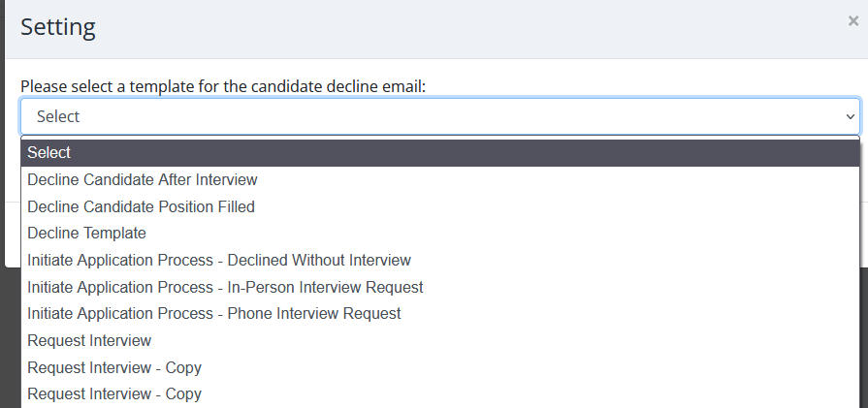Screen dimensions: 868x408
Task: Select the plain Request Interview option
Action: click(x=89, y=341)
